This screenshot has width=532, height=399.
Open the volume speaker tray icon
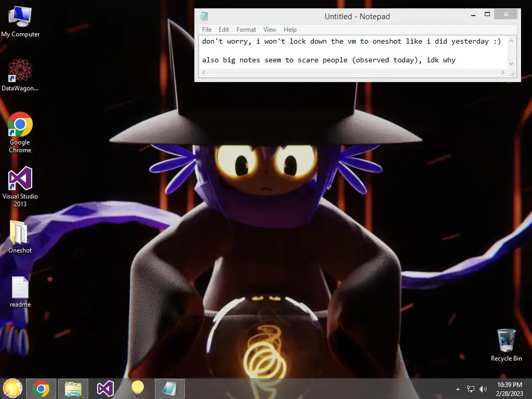pos(483,389)
